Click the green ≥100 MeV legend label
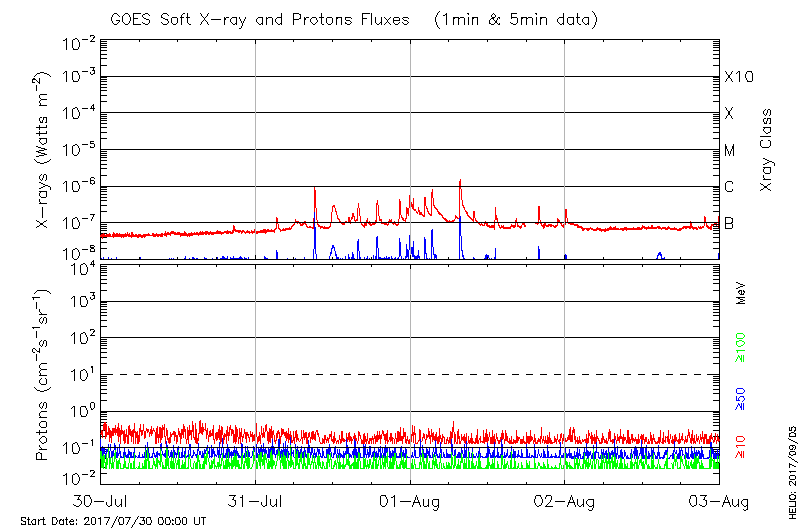The height and width of the screenshot is (530, 800). click(x=742, y=349)
